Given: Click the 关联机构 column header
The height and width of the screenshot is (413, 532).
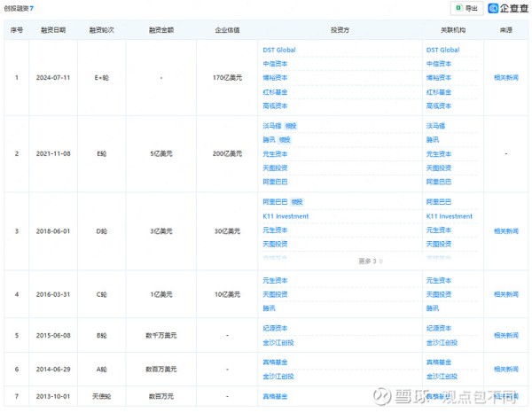Looking at the screenshot, I should [452, 30].
